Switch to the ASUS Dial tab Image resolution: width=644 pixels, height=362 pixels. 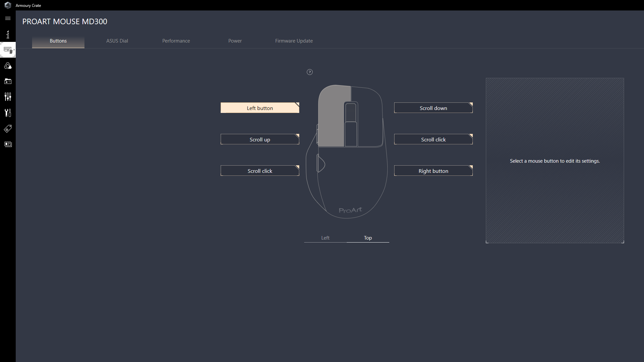click(x=117, y=41)
